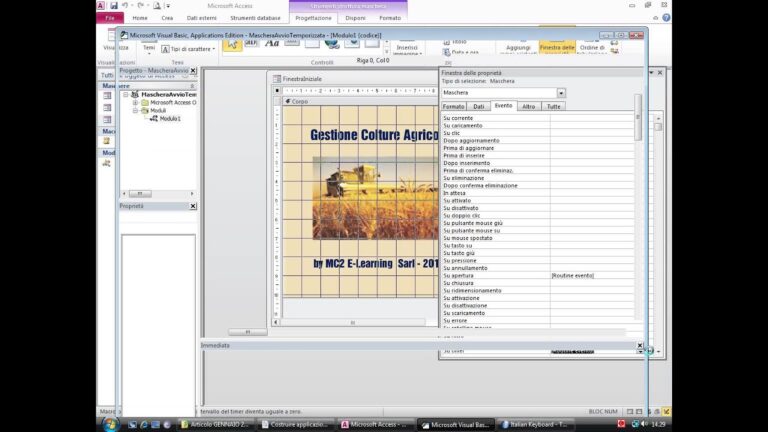Open the Dati esterni ribbon tab

[201, 18]
